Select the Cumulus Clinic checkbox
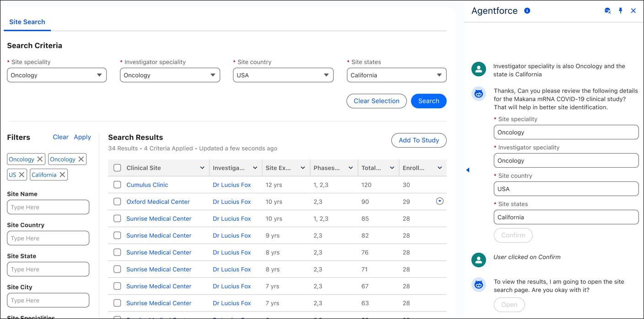Screen dimensions: 644x319 pyautogui.click(x=117, y=185)
